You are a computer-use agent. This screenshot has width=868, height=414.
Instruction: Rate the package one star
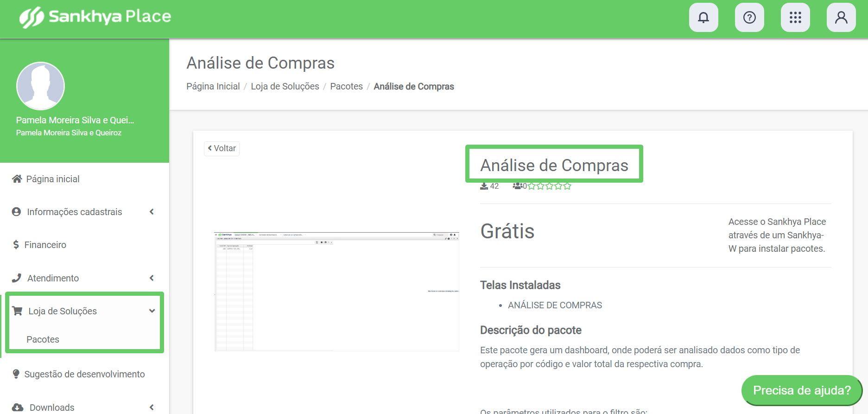pyautogui.click(x=532, y=186)
